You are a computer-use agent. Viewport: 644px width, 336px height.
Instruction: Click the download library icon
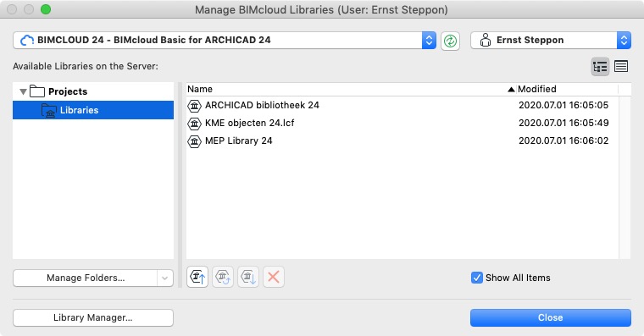pos(248,277)
